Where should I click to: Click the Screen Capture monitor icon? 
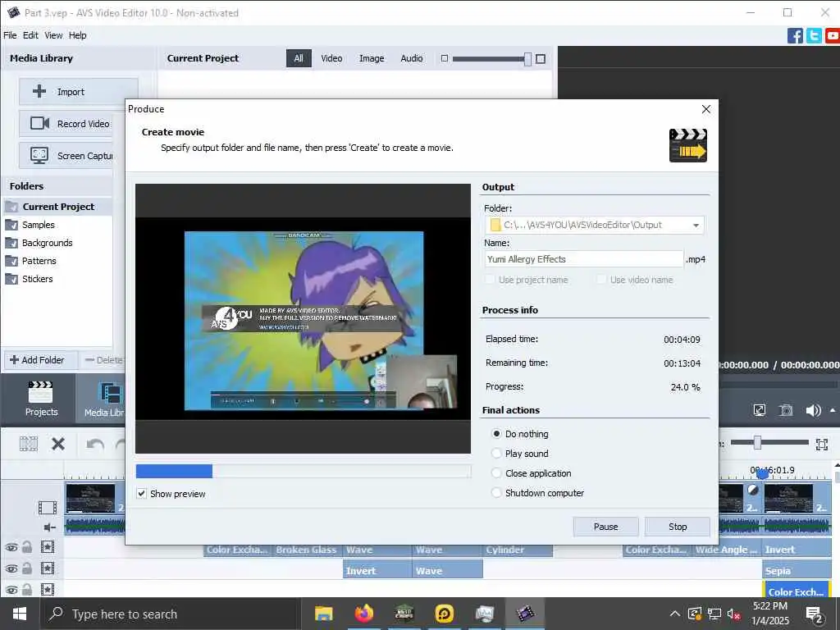point(39,155)
